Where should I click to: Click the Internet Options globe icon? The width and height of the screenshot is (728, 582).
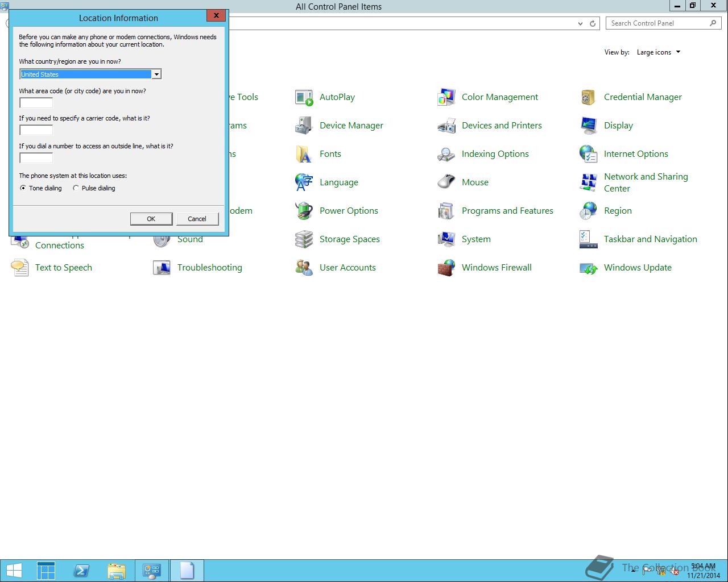pyautogui.click(x=588, y=154)
